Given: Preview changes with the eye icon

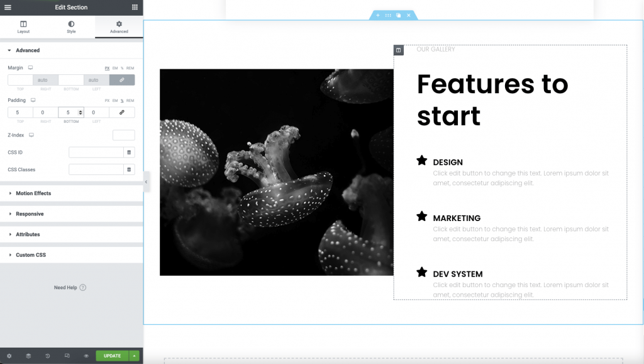Looking at the screenshot, I should pos(86,356).
